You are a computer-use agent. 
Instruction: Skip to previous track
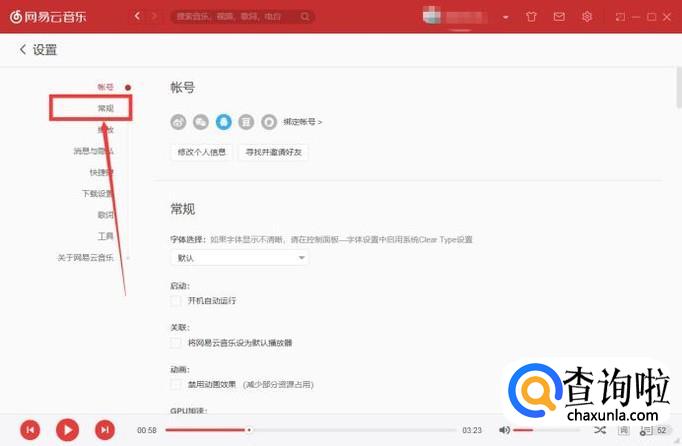coord(30,430)
